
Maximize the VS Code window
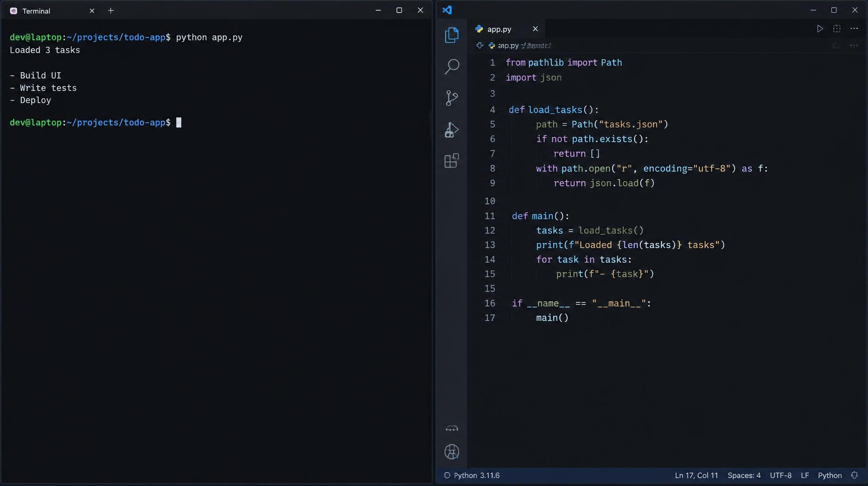click(834, 10)
